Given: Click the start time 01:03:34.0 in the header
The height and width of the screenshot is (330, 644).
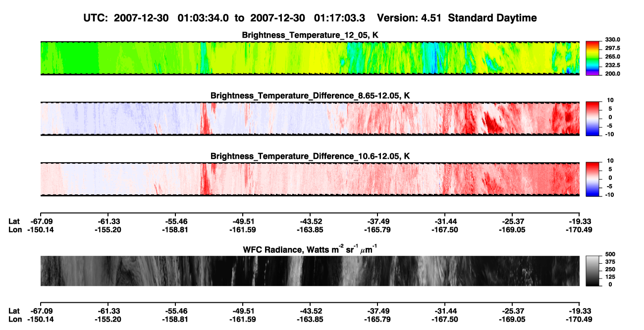Looking at the screenshot, I should 202,18.
